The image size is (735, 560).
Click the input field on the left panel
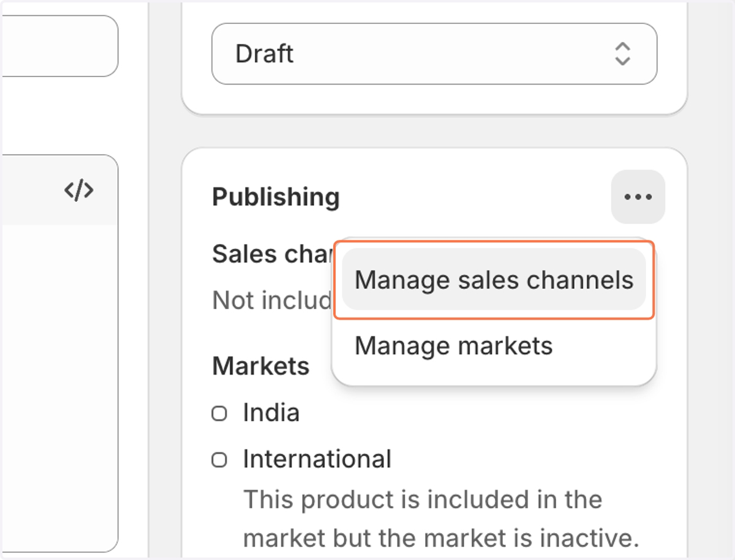tap(59, 46)
